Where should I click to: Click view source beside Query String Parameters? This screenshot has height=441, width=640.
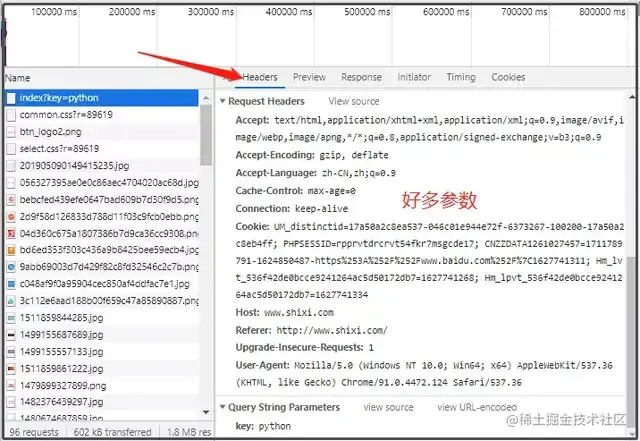point(389,407)
